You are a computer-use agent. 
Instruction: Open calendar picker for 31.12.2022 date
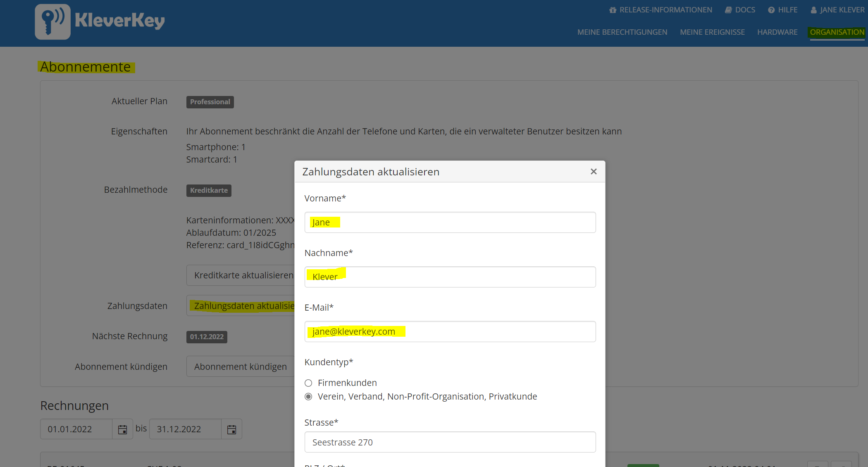tap(231, 429)
